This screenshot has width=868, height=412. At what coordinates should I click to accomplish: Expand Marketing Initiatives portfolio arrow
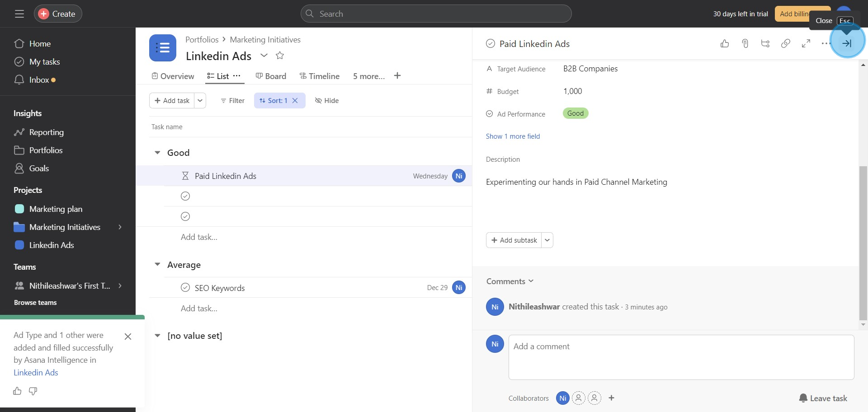point(120,227)
